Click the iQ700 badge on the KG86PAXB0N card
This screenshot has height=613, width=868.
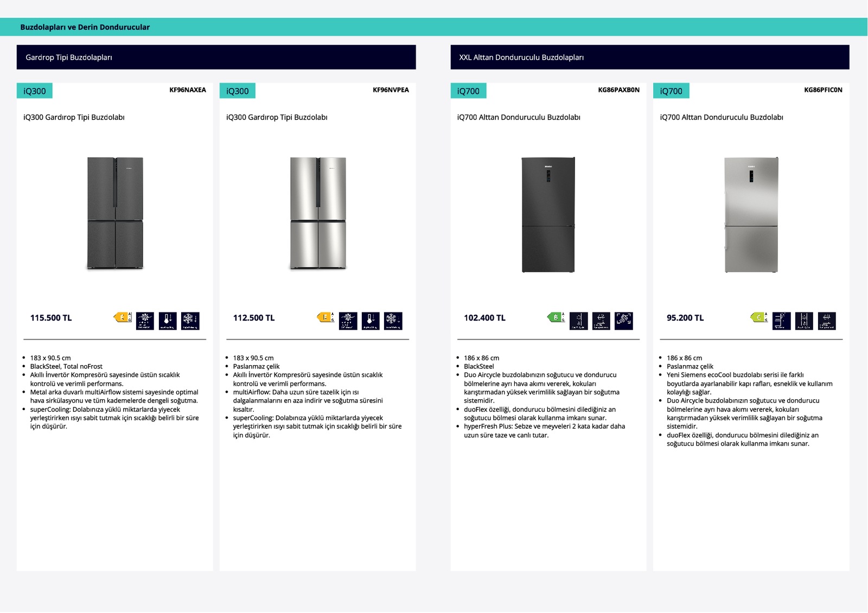click(x=468, y=91)
